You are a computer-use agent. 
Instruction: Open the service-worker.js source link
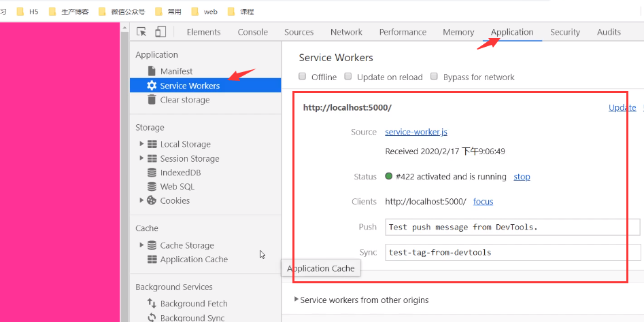[416, 132]
